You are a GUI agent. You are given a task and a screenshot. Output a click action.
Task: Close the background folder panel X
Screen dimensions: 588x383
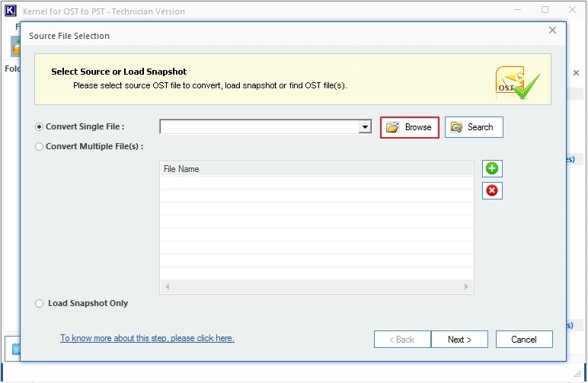coord(576,72)
